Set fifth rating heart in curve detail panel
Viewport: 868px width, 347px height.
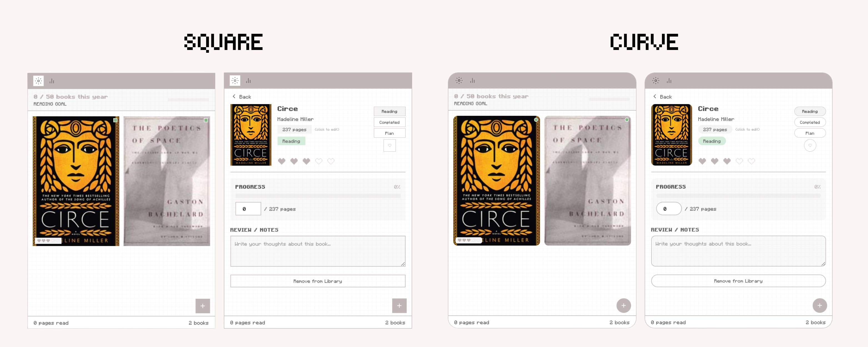click(751, 161)
